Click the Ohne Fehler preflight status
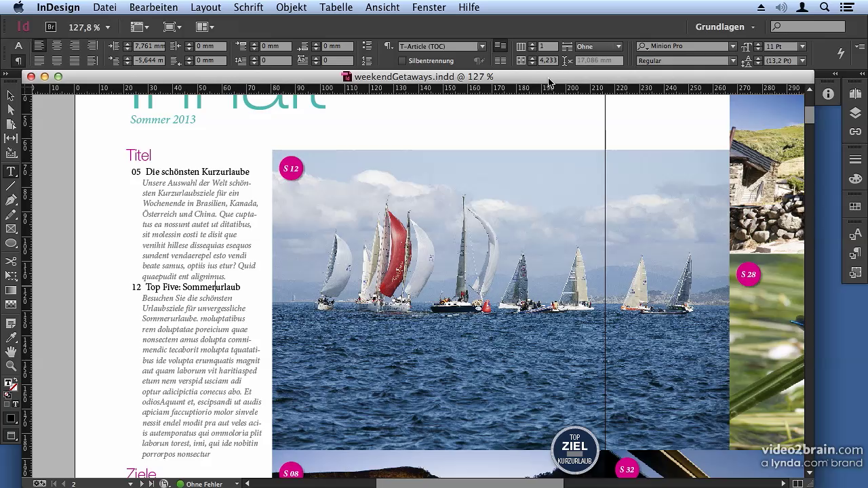 click(203, 484)
